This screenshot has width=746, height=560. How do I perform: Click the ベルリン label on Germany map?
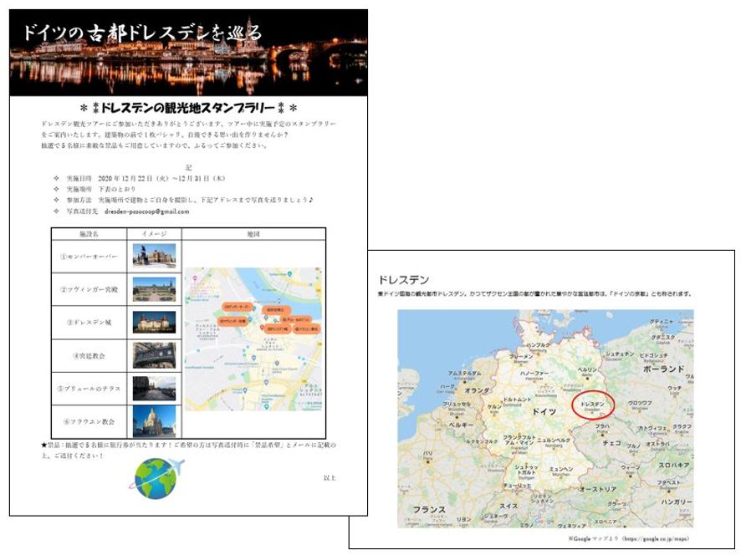587,369
